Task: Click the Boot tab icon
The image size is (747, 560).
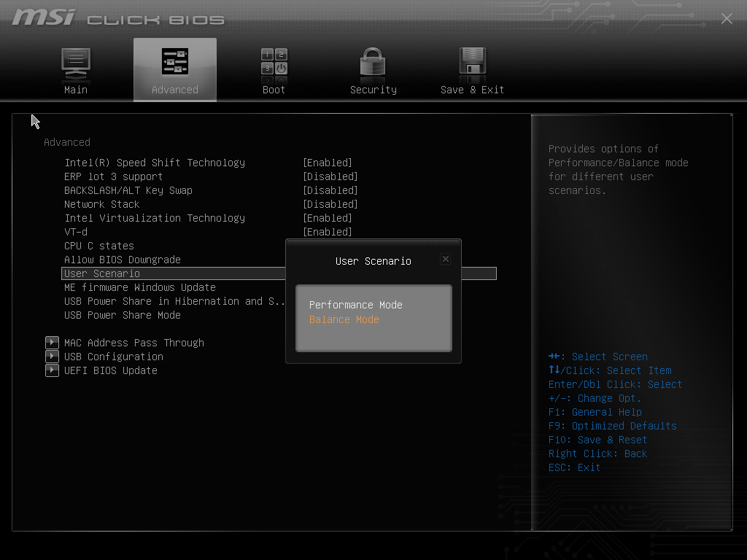Action: [274, 62]
